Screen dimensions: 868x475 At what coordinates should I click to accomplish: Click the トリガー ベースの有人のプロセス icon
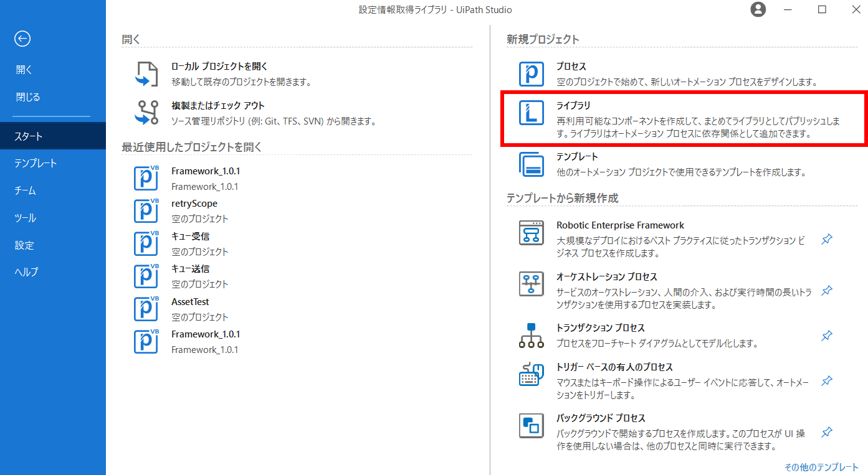(x=532, y=374)
